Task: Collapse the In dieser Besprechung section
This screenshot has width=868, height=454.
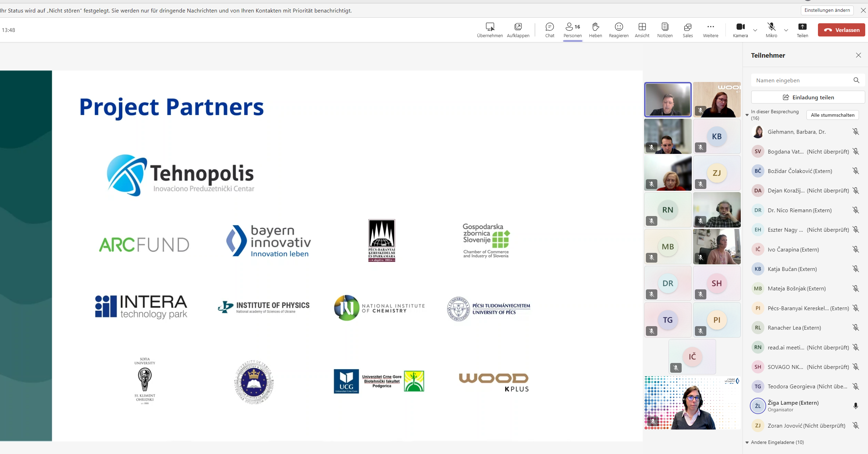Action: tap(747, 115)
